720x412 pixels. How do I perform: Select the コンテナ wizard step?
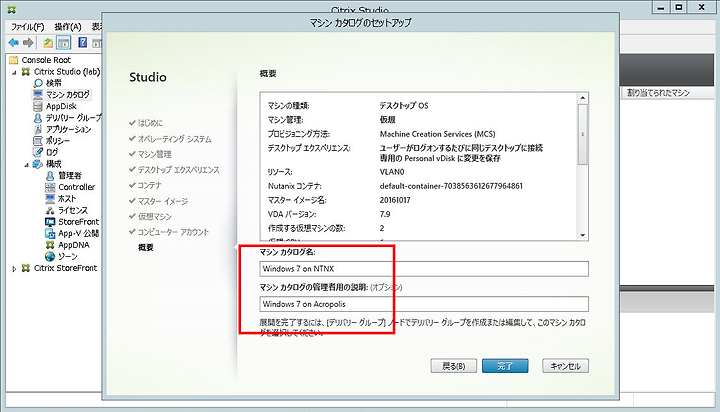(150, 185)
